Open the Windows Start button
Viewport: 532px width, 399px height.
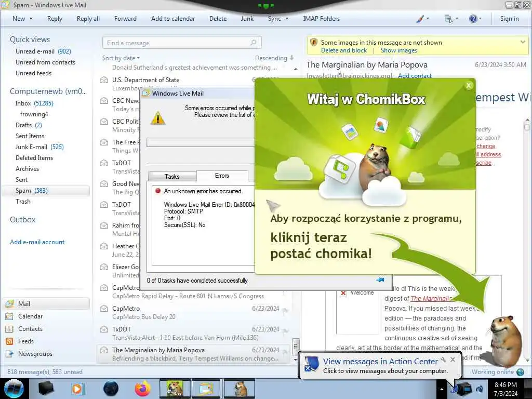coord(14,389)
